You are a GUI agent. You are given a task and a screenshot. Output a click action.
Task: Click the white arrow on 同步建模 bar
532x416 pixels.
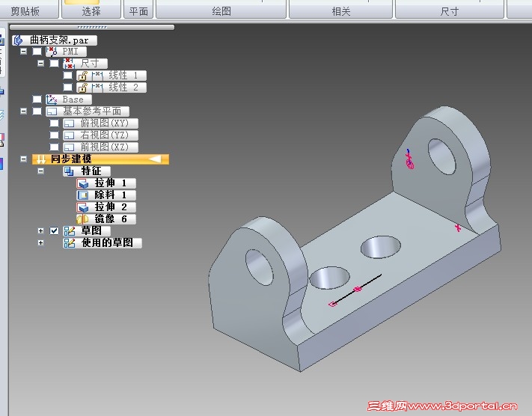155,159
